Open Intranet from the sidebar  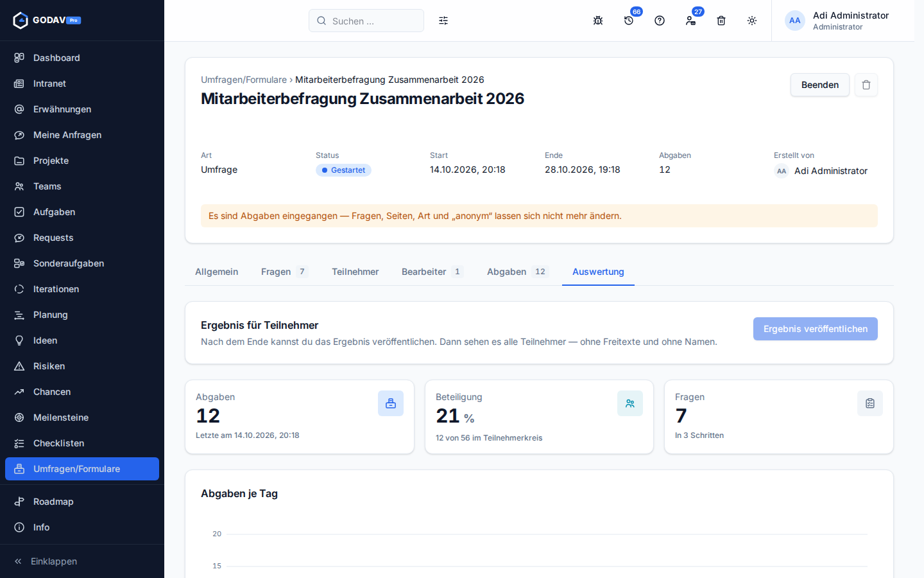pyautogui.click(x=82, y=83)
